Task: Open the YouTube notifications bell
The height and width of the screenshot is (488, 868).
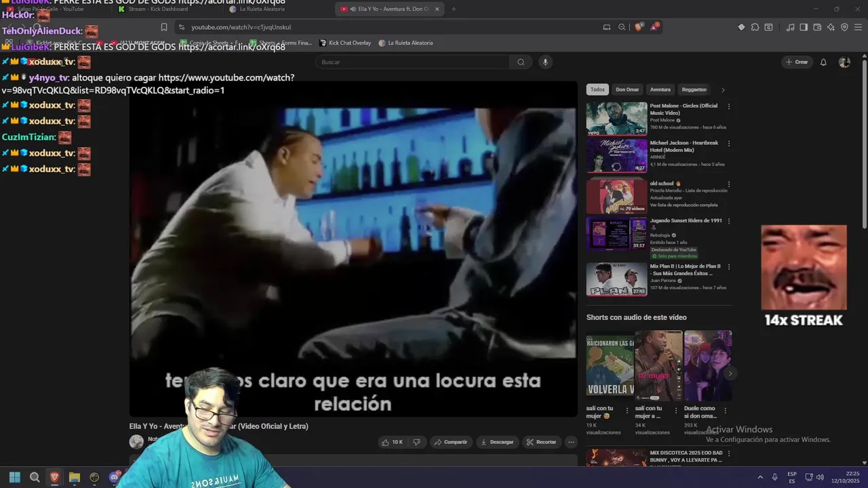Action: click(823, 62)
